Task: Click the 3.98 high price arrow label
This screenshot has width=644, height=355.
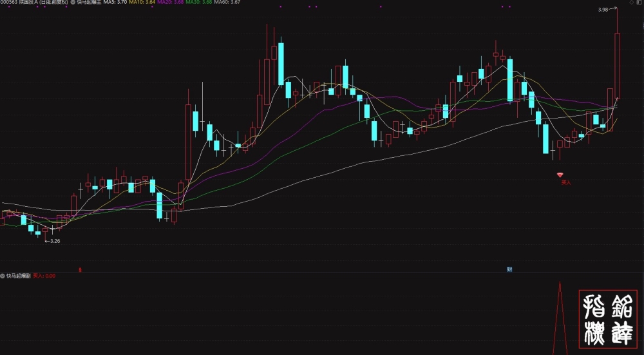Action: pos(608,10)
